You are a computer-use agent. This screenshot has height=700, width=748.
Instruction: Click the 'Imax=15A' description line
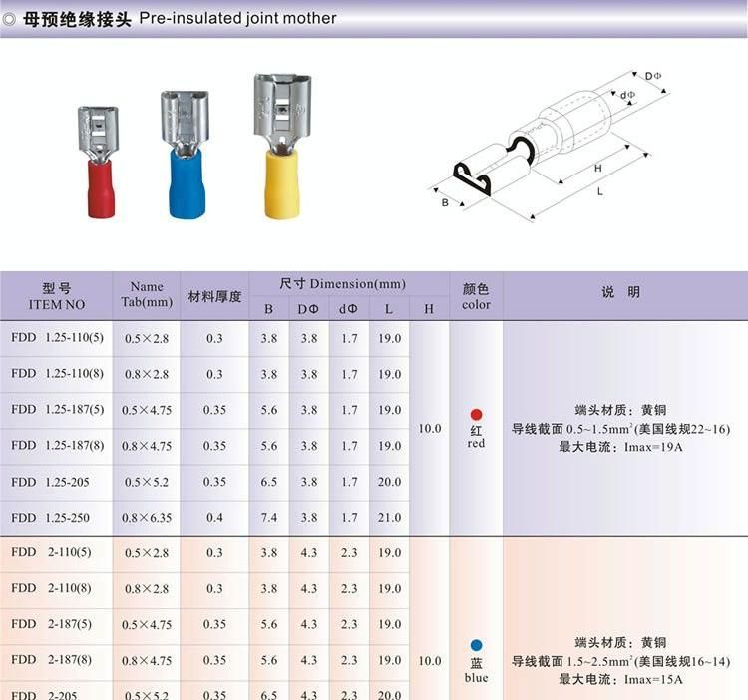(620, 679)
